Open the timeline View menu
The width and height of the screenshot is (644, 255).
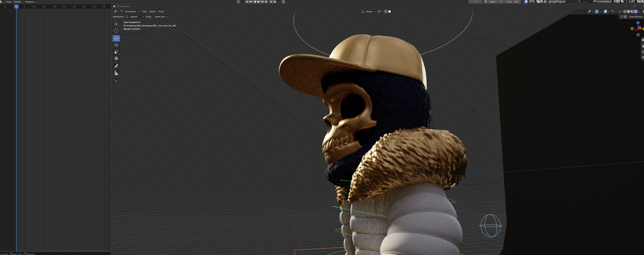pos(9,2)
